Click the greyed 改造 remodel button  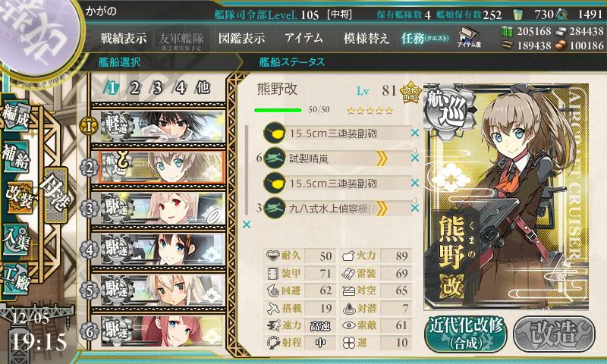pyautogui.click(x=554, y=334)
